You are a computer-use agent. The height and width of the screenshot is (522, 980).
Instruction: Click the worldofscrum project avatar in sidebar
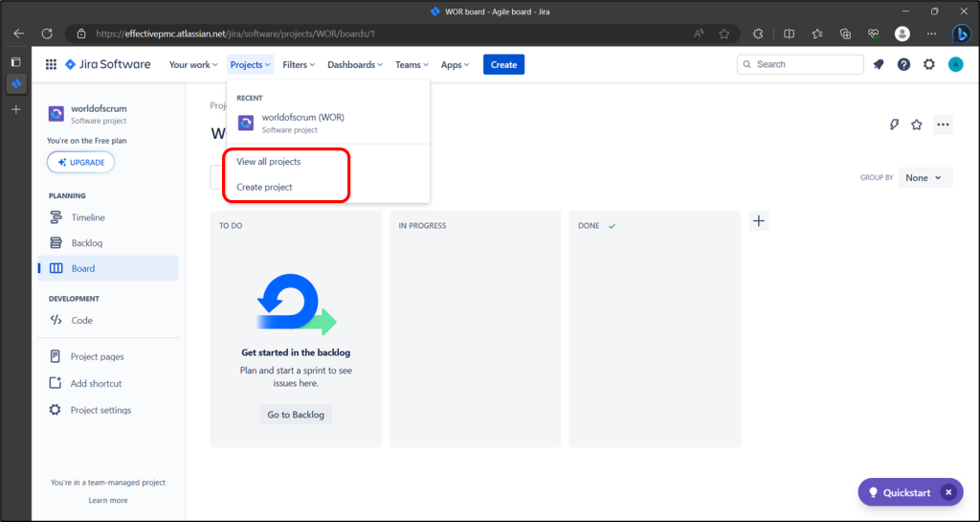pos(56,113)
